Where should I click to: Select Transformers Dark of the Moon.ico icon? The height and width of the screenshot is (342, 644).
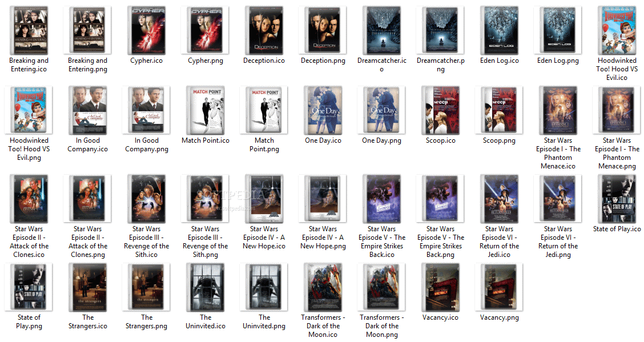point(323,287)
